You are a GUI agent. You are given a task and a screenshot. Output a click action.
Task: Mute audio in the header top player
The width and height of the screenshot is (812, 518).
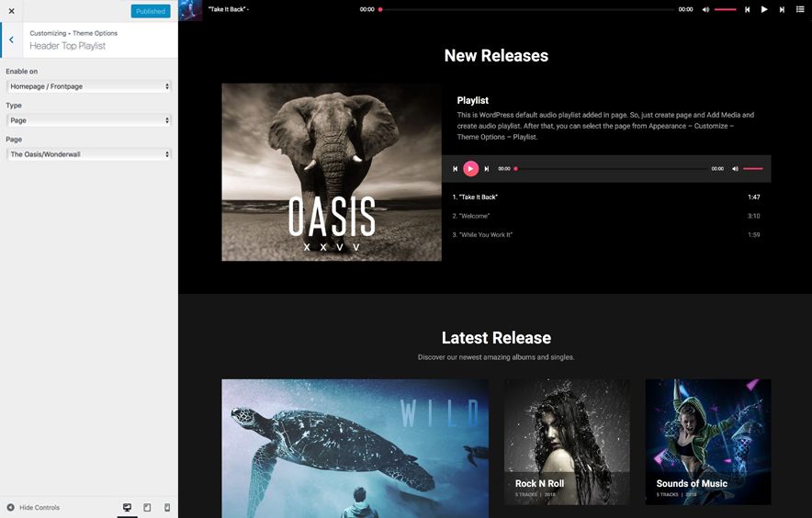point(705,9)
